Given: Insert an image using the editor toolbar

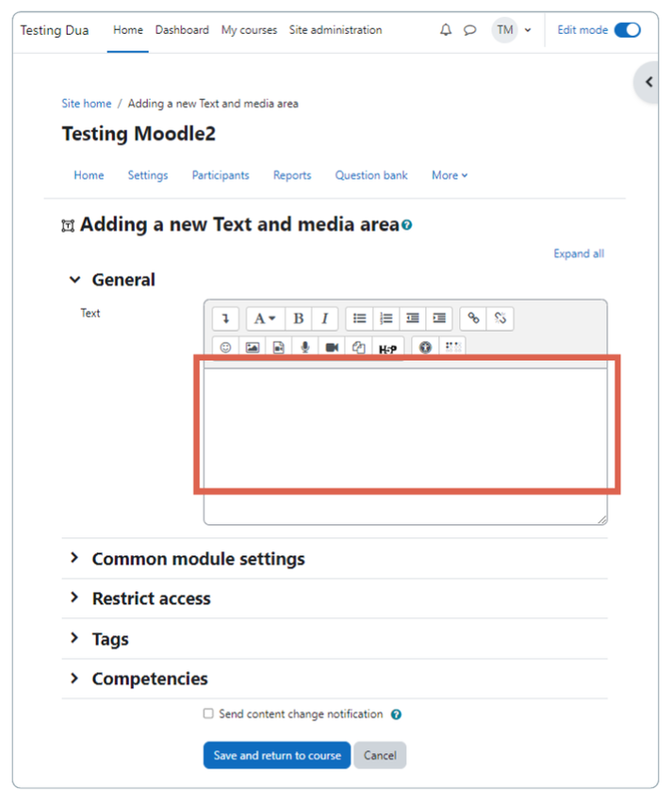Looking at the screenshot, I should [252, 347].
